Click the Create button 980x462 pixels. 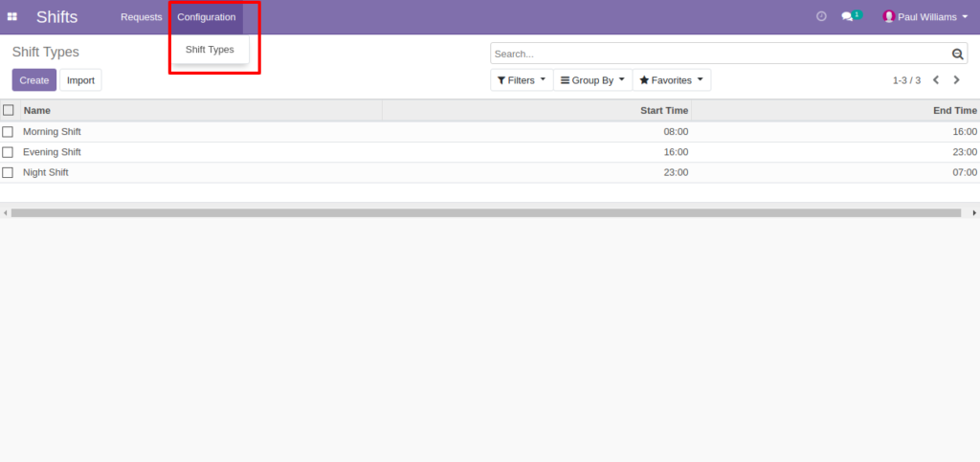click(34, 80)
